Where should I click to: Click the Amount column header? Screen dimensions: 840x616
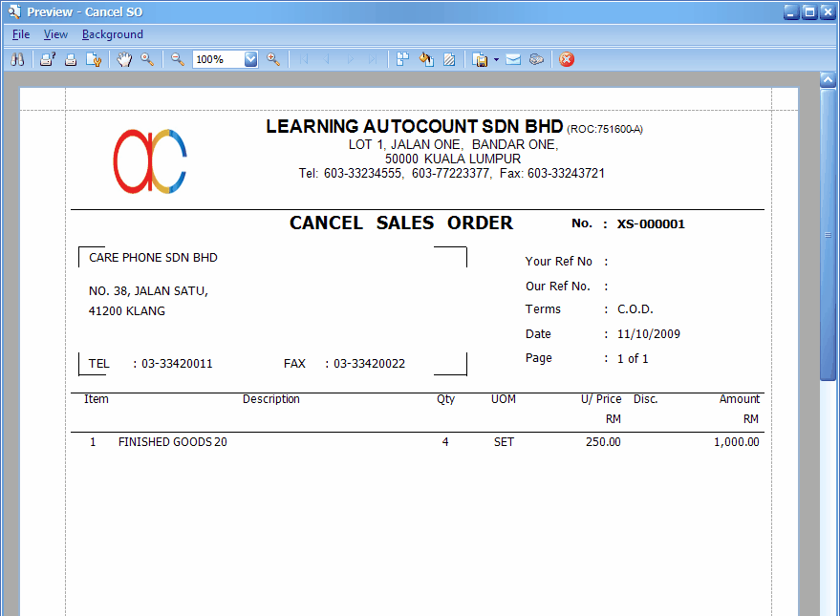pos(740,399)
